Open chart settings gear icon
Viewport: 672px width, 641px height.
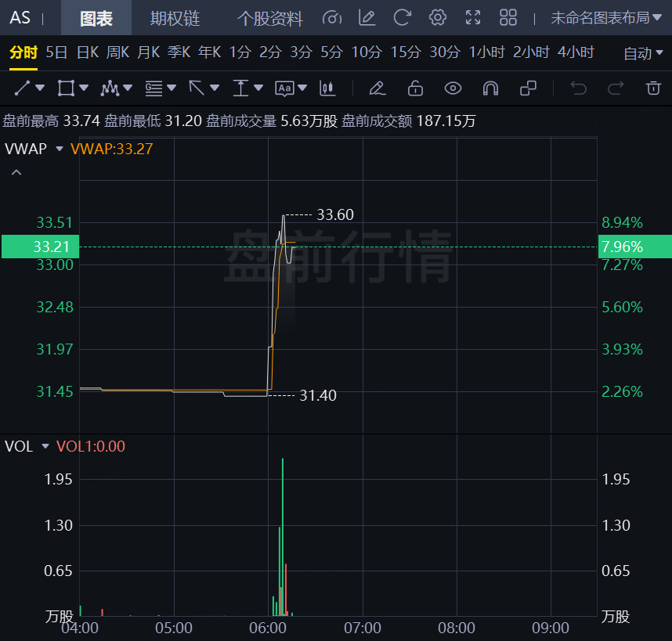point(438,18)
